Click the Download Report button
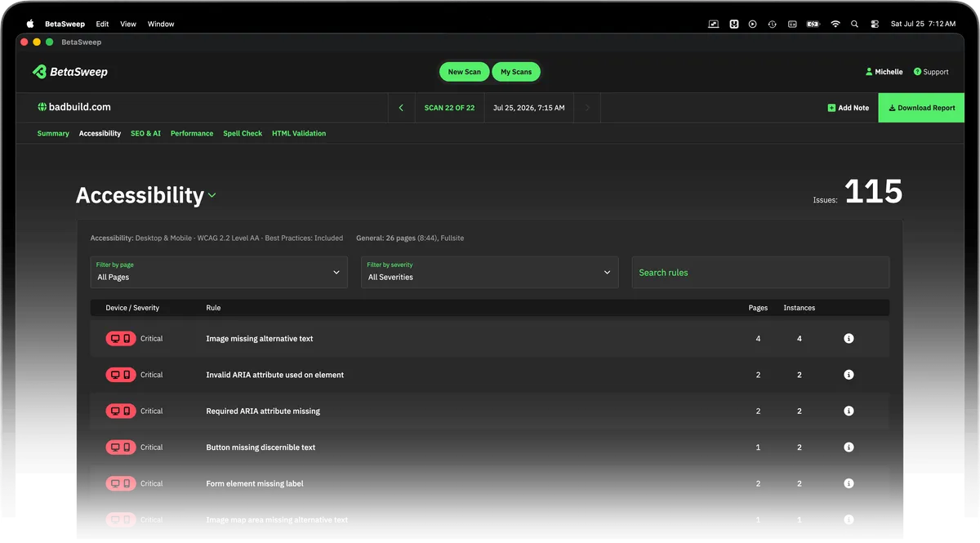980x543 pixels. pos(921,108)
